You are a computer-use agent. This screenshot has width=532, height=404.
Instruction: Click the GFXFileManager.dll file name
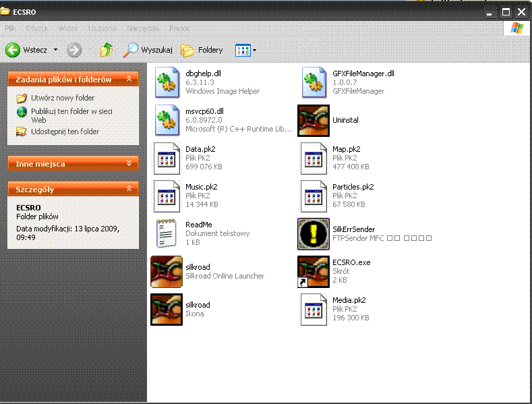pyautogui.click(x=363, y=74)
